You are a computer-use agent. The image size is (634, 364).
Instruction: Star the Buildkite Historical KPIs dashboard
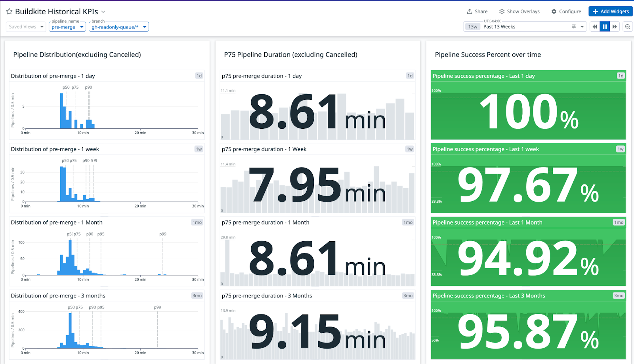click(x=9, y=12)
